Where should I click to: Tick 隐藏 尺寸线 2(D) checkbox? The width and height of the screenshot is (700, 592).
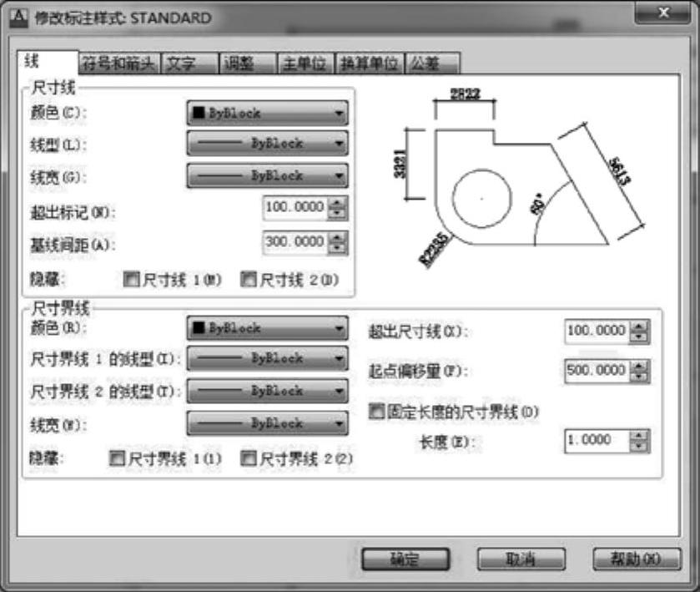coord(249,280)
